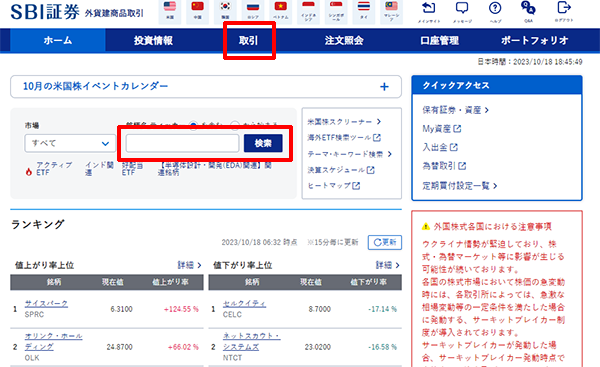This screenshot has width=600, height=367.
Task: Click the +124.55 % gain value
Action: (x=181, y=309)
